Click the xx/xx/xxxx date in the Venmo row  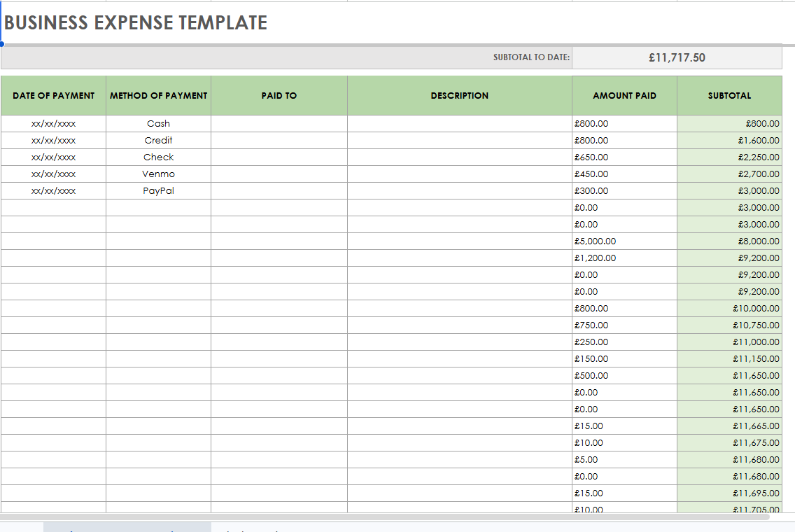click(x=53, y=174)
